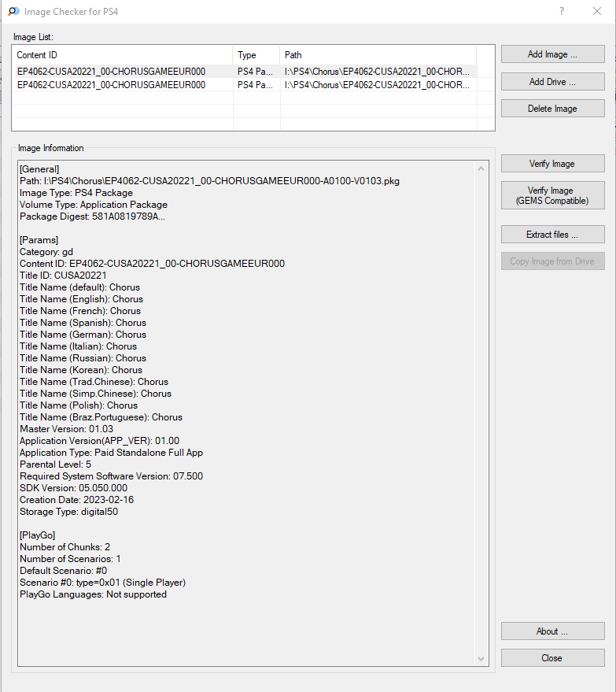Click the Type cell of the second row
616x692 pixels.
(256, 85)
